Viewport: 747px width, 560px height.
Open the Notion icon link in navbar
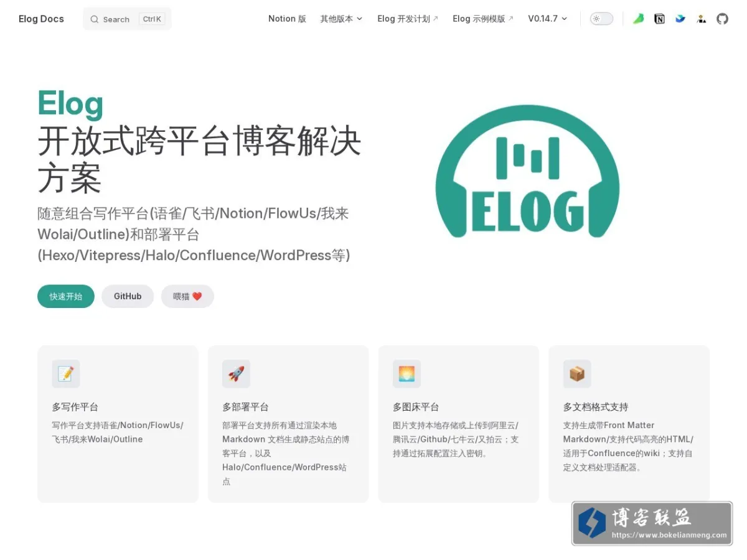[659, 19]
